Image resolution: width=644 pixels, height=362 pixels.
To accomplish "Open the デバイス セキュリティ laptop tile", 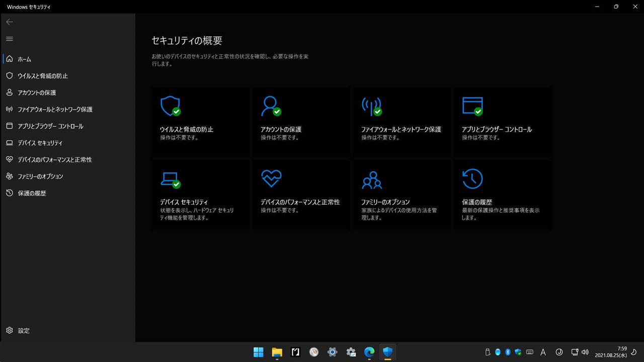I will click(201, 195).
